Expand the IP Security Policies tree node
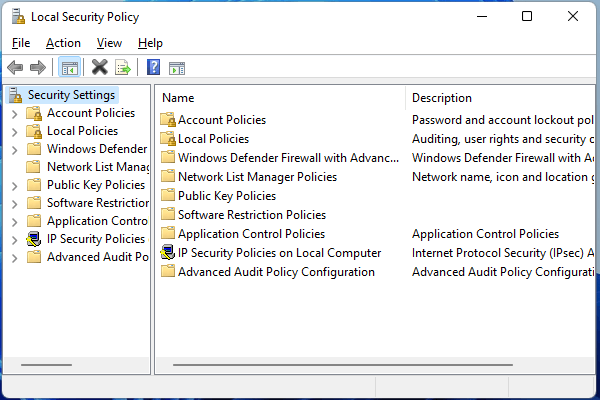Viewport: 600px width, 400px height. (14, 240)
